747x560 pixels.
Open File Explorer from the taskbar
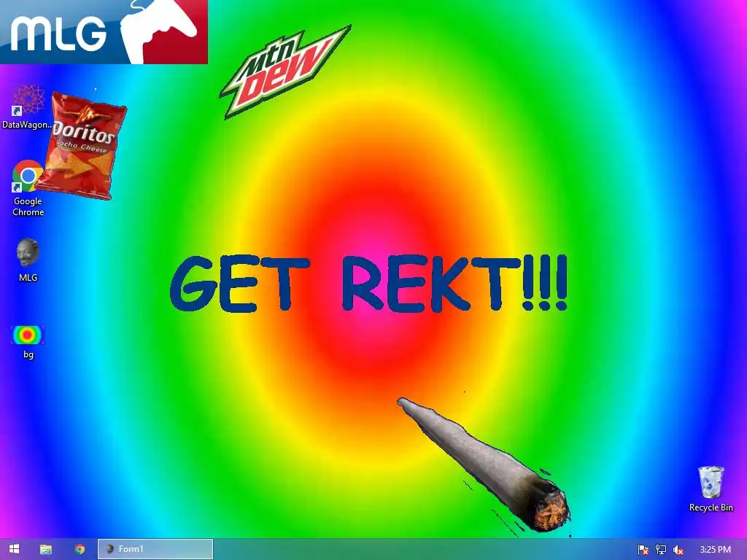pos(46,549)
